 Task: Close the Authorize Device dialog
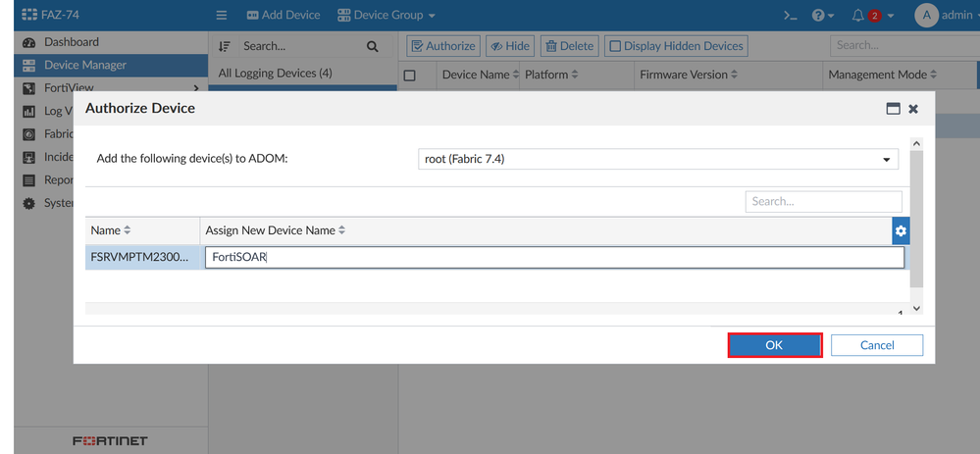pos(913,109)
